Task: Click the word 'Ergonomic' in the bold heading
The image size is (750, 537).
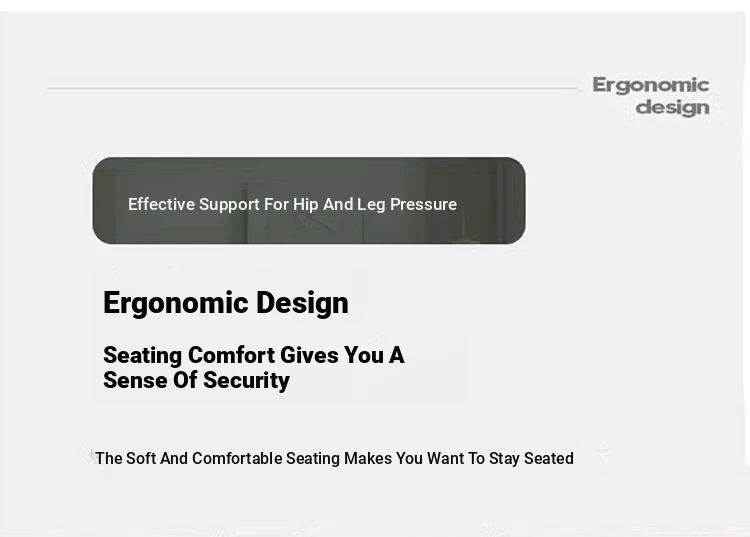Action: (x=176, y=304)
